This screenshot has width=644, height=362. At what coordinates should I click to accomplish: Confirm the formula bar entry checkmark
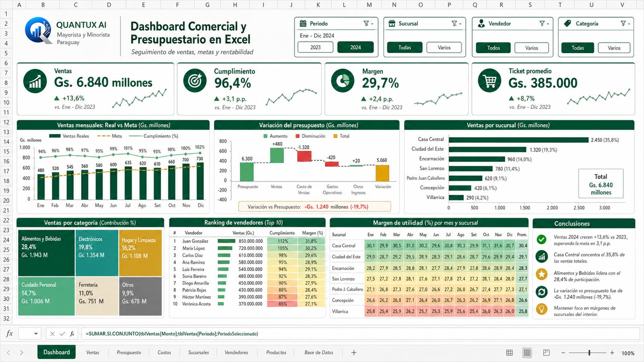click(62, 333)
